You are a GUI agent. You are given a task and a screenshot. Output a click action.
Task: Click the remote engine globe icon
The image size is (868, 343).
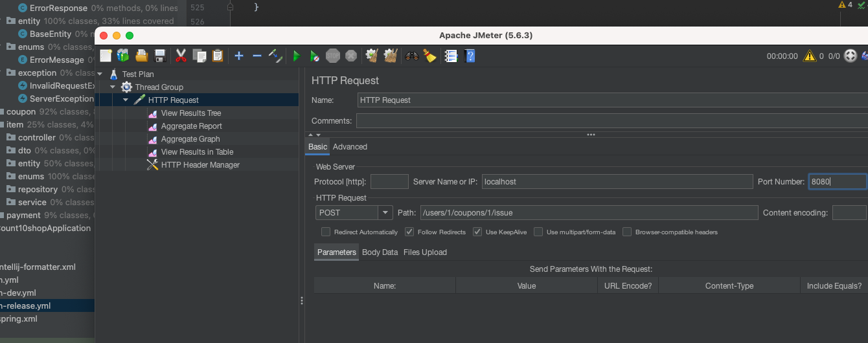[x=851, y=56]
